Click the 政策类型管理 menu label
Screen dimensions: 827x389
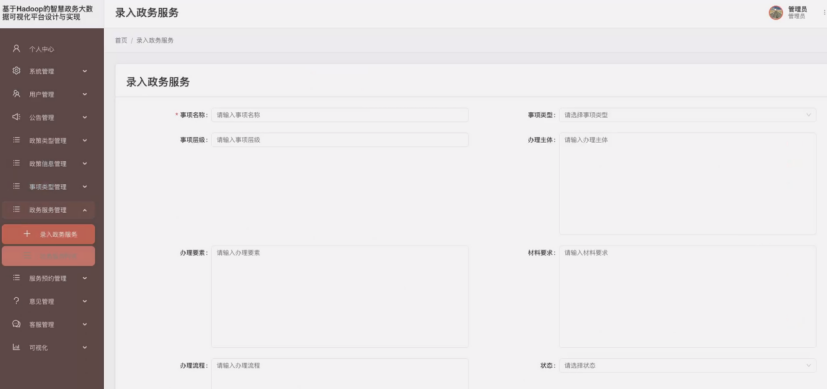tap(48, 141)
